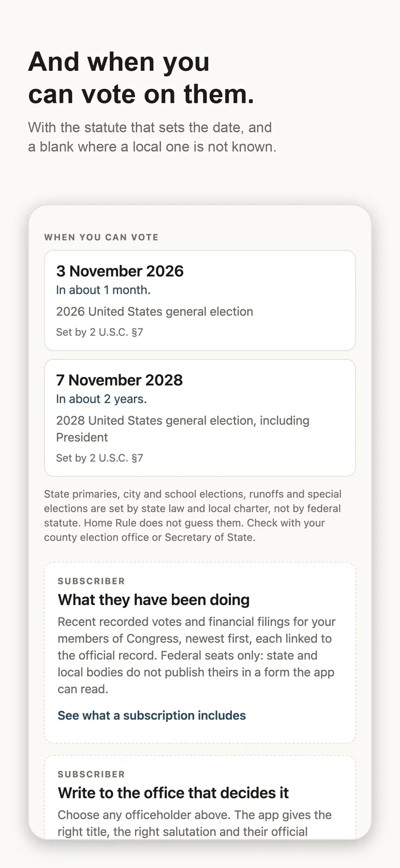Click the SUBSCRIBER label above 'What they have been doing'
Image resolution: width=400 pixels, height=868 pixels.
(x=91, y=581)
